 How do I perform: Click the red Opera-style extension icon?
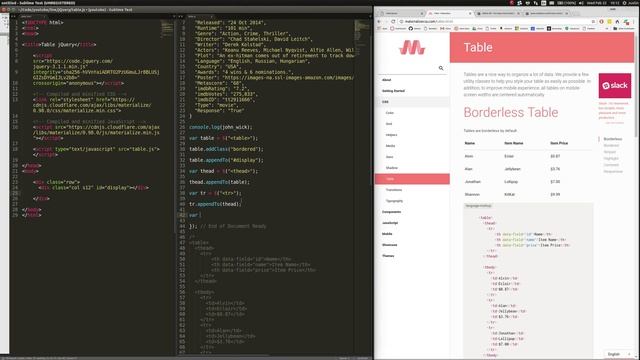(x=601, y=21)
